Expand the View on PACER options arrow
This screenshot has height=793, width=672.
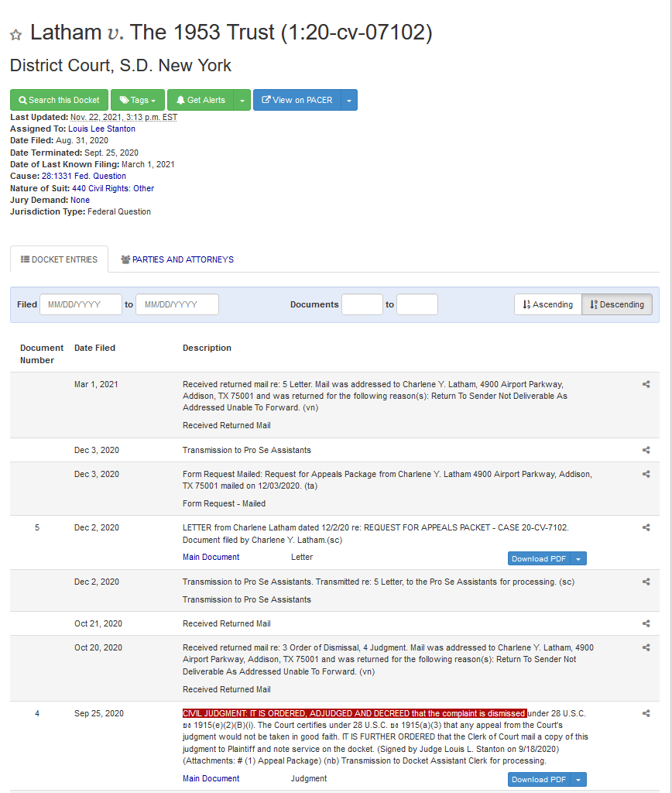pos(349,100)
